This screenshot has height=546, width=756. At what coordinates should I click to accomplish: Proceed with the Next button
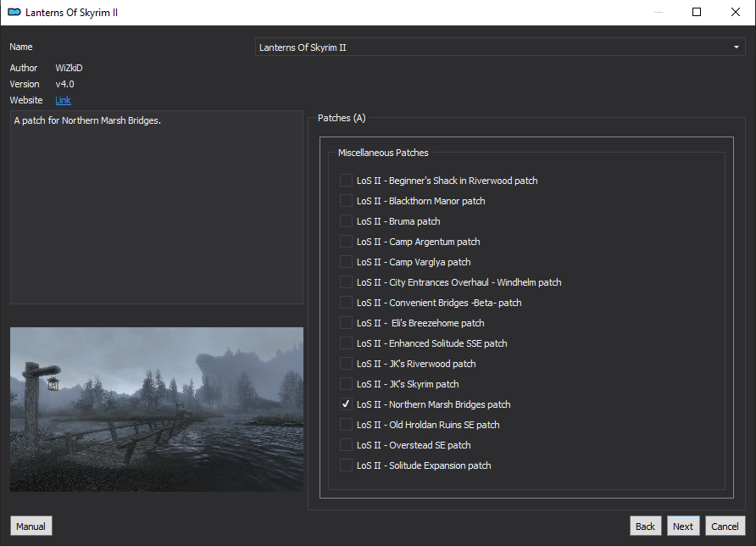[683, 526]
